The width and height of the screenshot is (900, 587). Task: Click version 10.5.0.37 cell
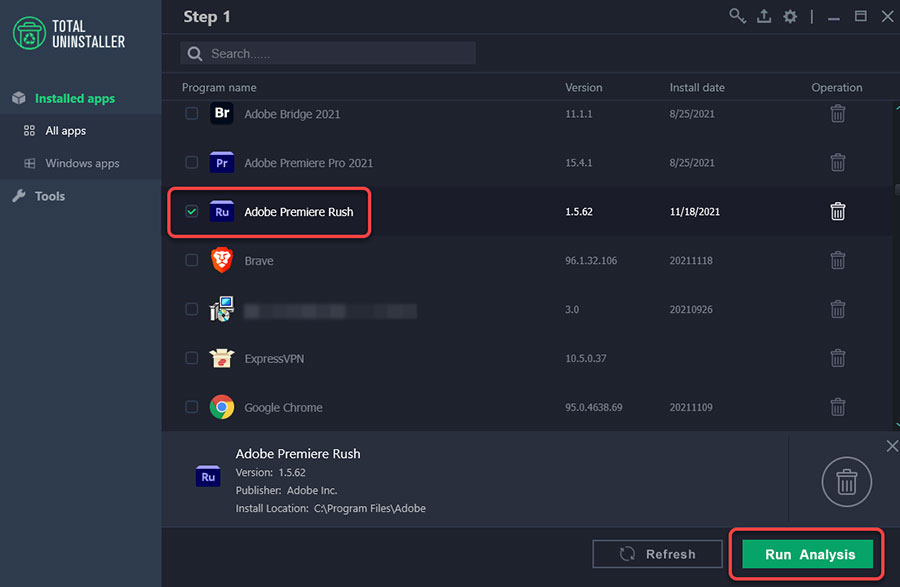(x=585, y=359)
